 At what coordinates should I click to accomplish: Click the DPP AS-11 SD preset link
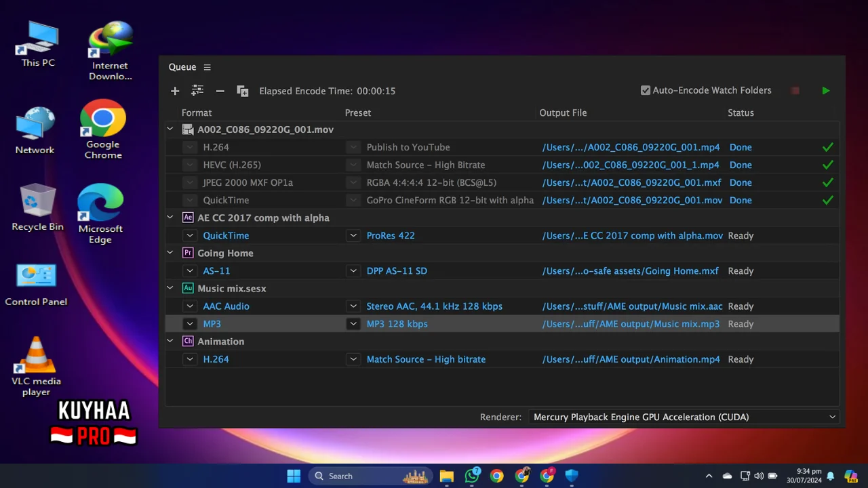(397, 270)
